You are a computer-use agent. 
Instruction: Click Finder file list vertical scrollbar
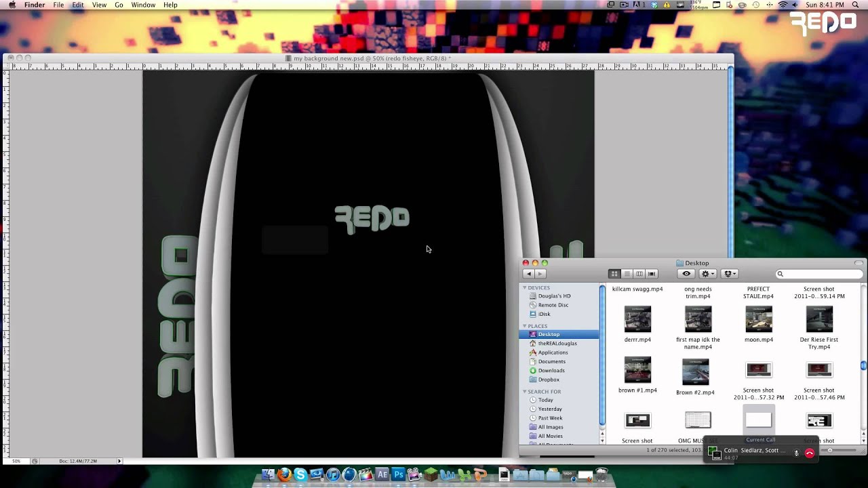point(863,365)
